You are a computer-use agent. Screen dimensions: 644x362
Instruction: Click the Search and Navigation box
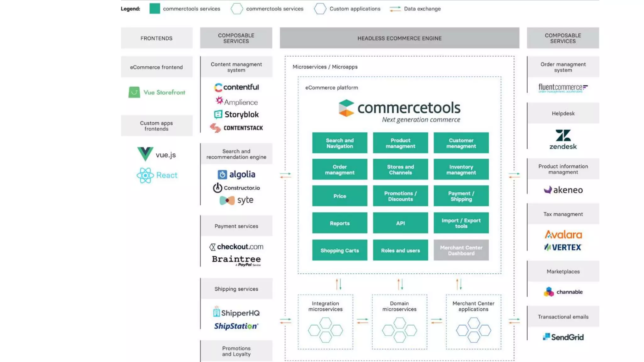(x=340, y=143)
